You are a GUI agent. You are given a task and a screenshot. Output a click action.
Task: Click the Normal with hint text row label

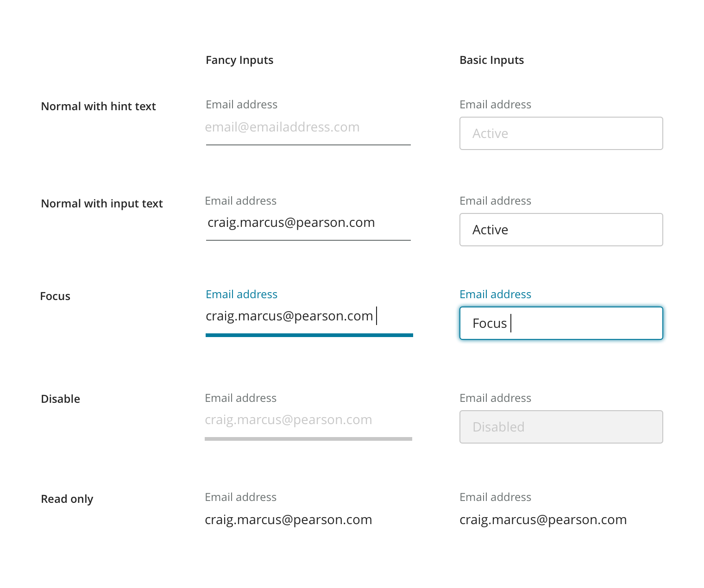coord(98,106)
